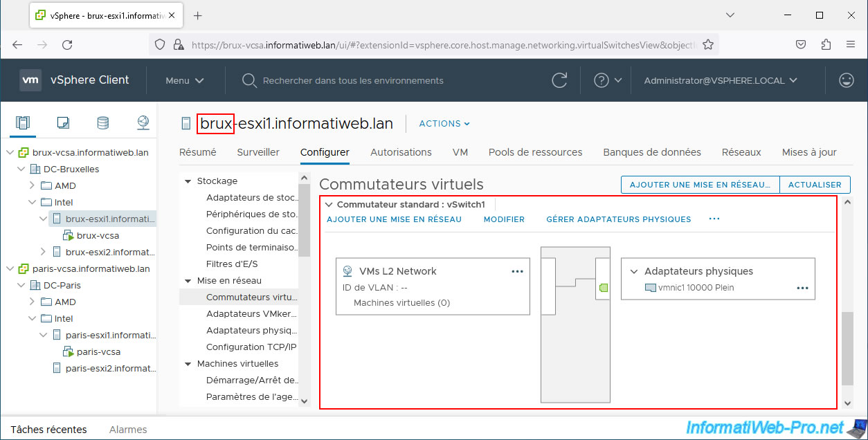Refresh the vSphere Client page

click(559, 80)
